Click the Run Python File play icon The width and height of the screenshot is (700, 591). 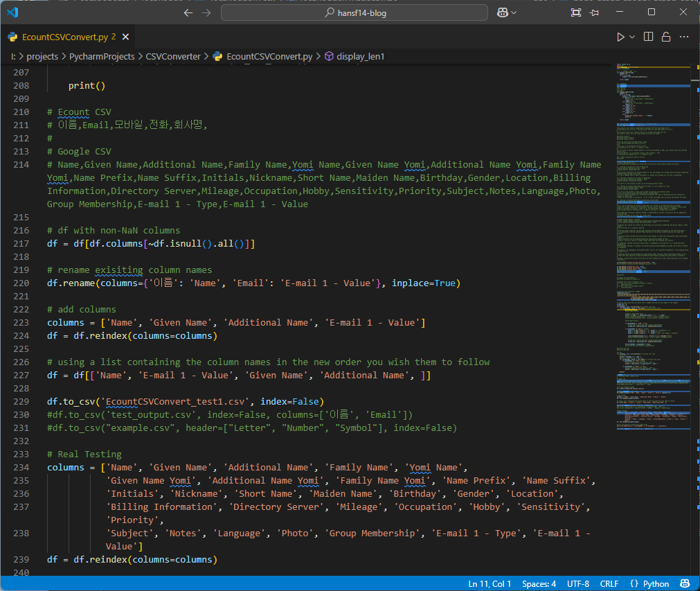point(620,37)
